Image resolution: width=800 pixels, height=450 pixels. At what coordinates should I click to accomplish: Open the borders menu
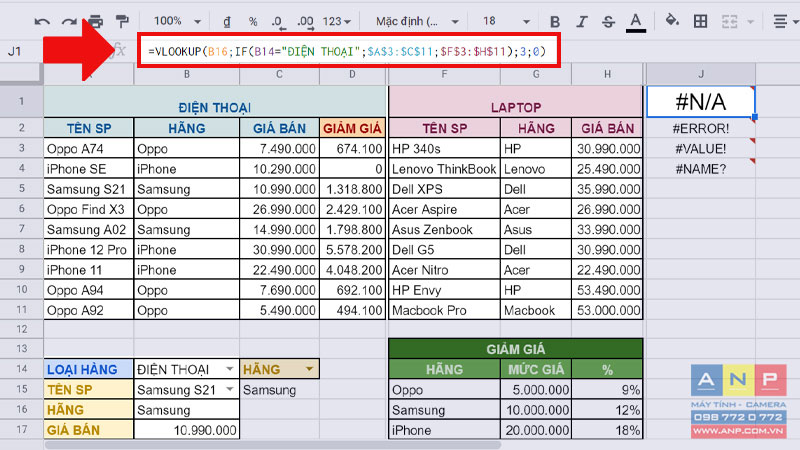click(700, 21)
